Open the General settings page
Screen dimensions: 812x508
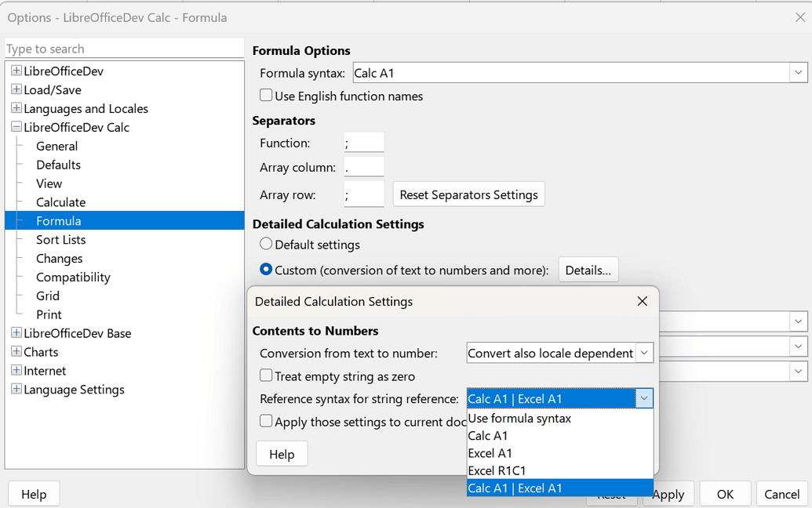56,146
